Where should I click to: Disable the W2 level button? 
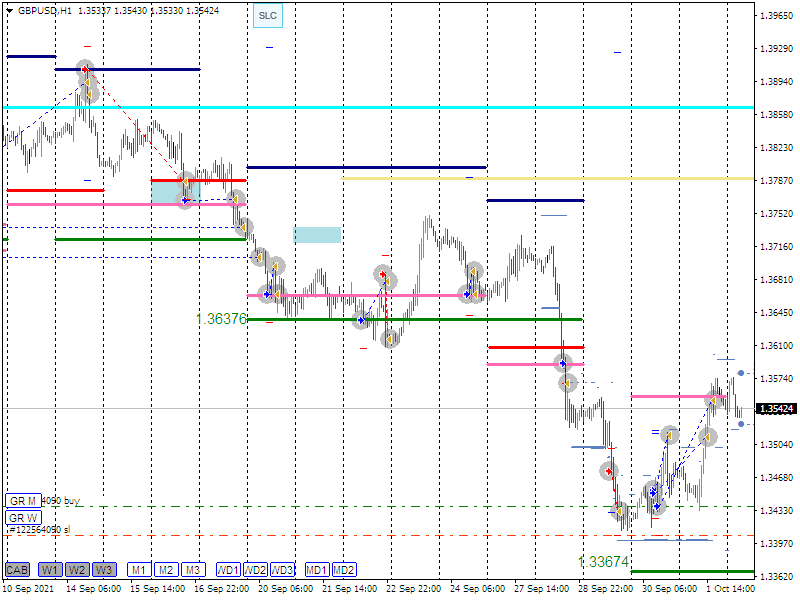click(x=77, y=570)
